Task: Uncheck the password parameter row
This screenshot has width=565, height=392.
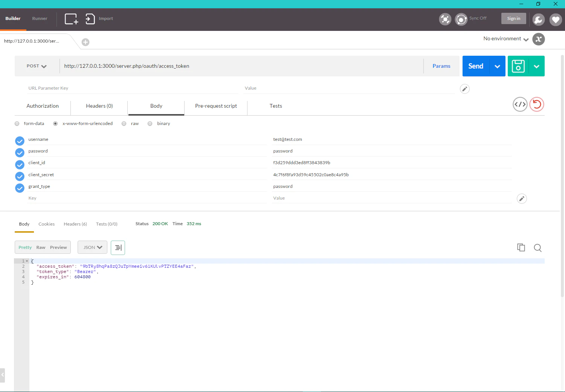Action: (20, 153)
